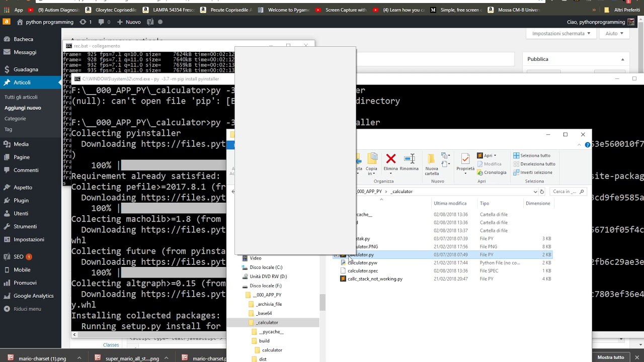Open Pagine in the WordPress sidebar
The height and width of the screenshot is (362, 644).
point(22,157)
